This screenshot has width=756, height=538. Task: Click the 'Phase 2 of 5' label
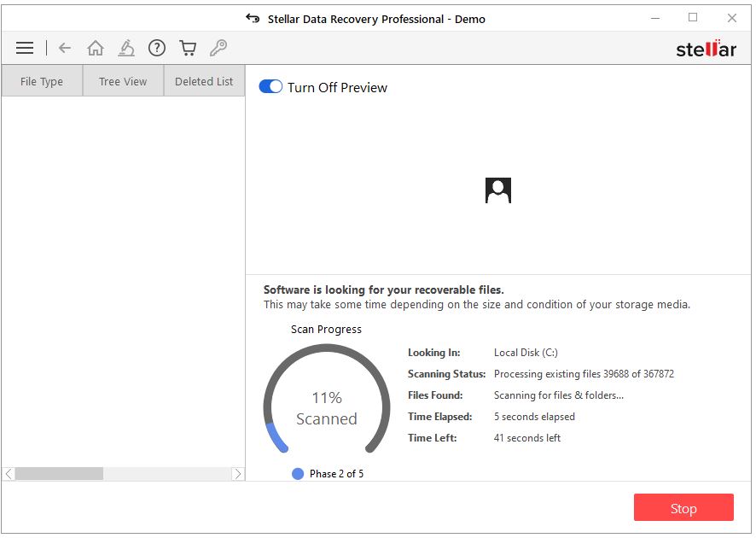pyautogui.click(x=336, y=474)
